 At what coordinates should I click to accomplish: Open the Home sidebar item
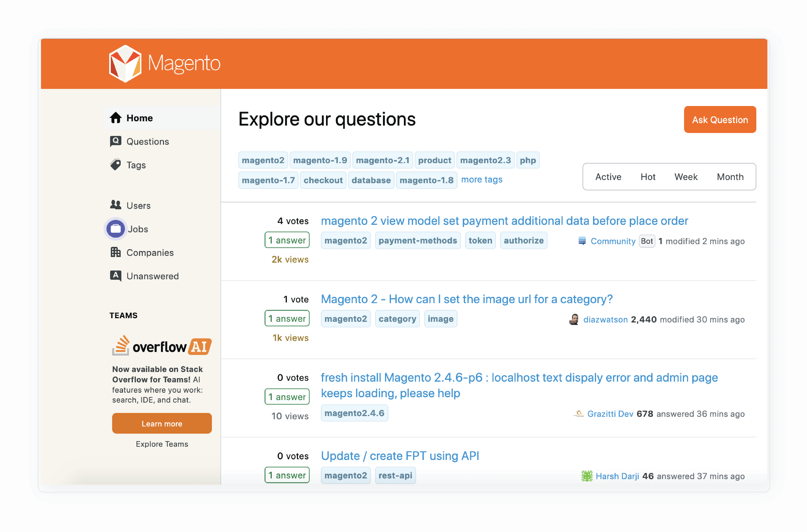tap(162, 118)
